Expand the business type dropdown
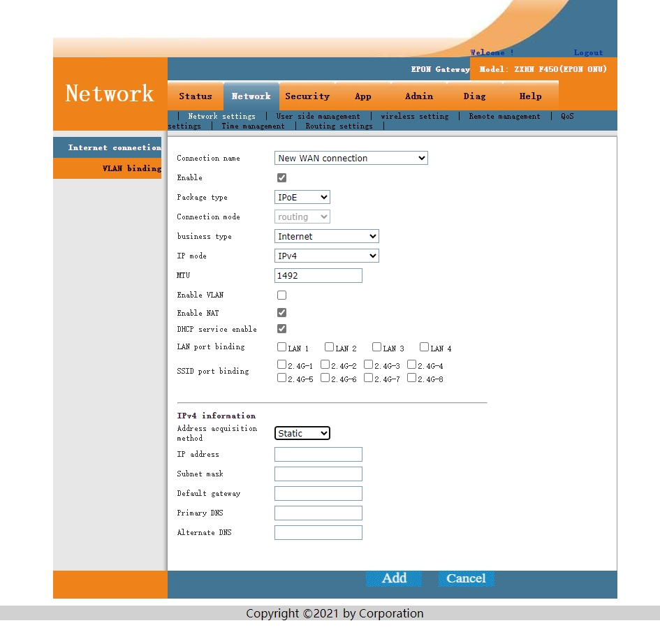Screen dimensions: 660x644 tap(326, 237)
